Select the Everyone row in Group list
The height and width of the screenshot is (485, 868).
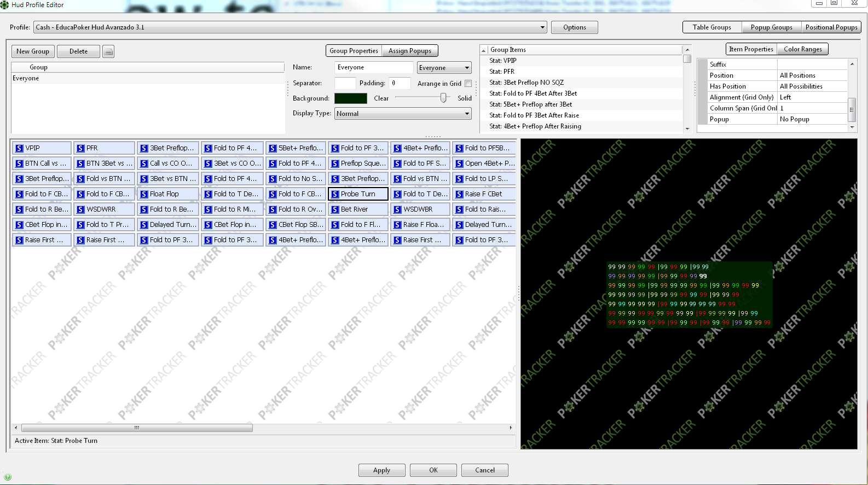[148, 78]
